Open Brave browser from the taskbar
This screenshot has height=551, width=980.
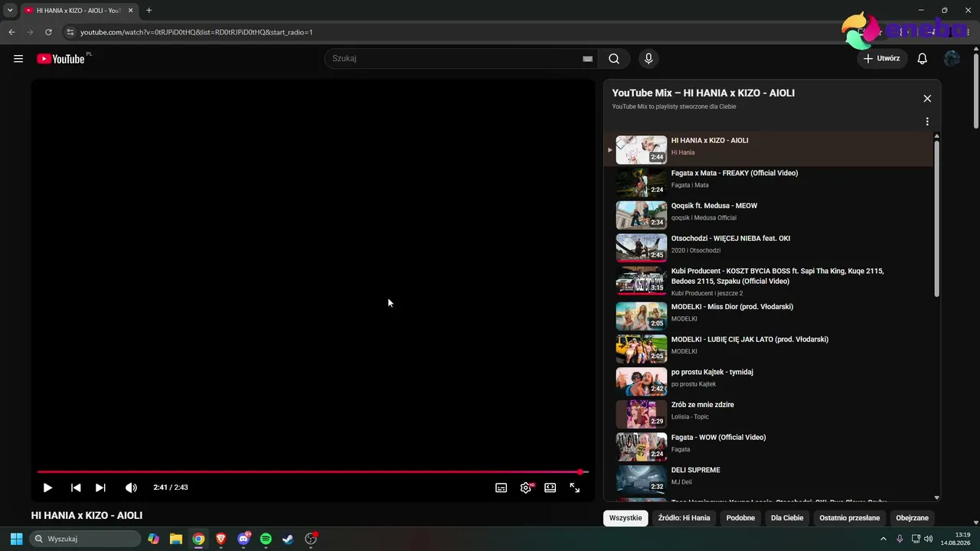tap(221, 539)
